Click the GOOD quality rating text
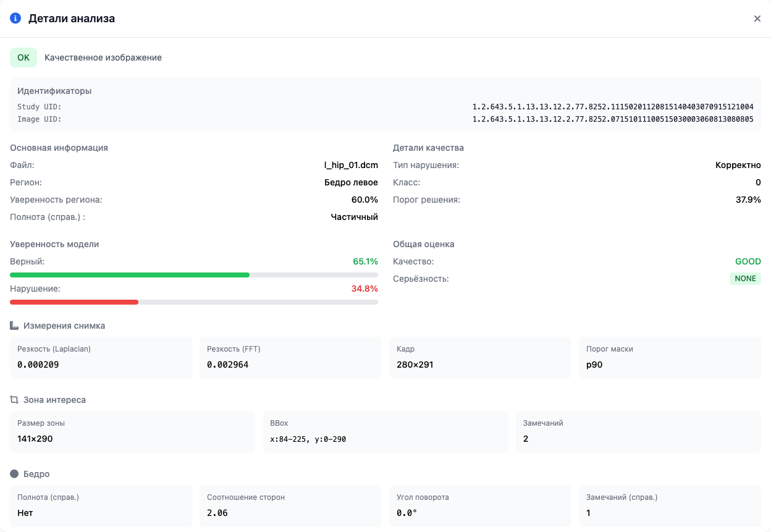The width and height of the screenshot is (771, 532). (748, 261)
